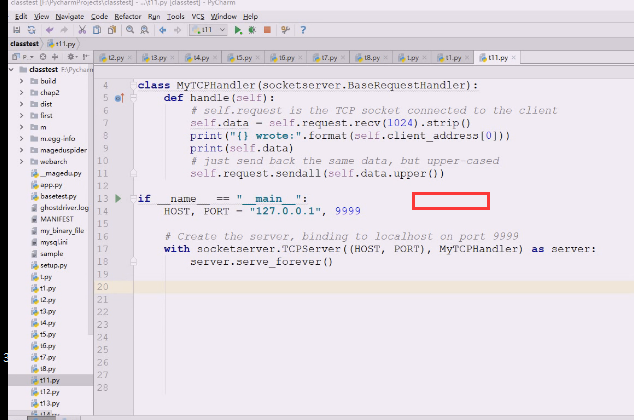
Task: Expand the dist folder
Action: (21, 104)
